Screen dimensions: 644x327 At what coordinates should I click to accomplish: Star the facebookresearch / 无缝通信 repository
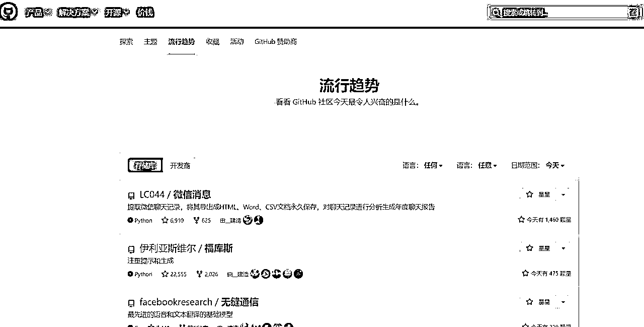[538, 302]
